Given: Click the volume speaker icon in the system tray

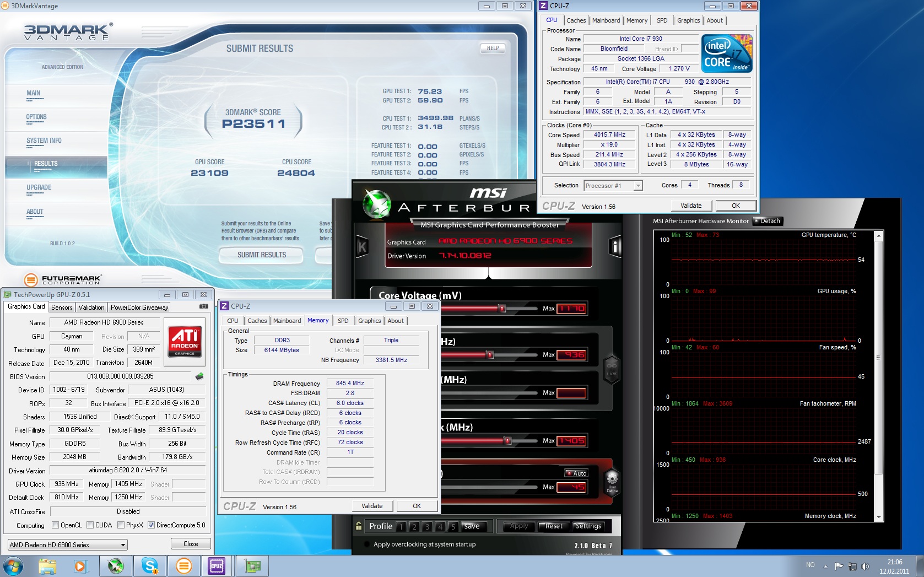Looking at the screenshot, I should (865, 566).
